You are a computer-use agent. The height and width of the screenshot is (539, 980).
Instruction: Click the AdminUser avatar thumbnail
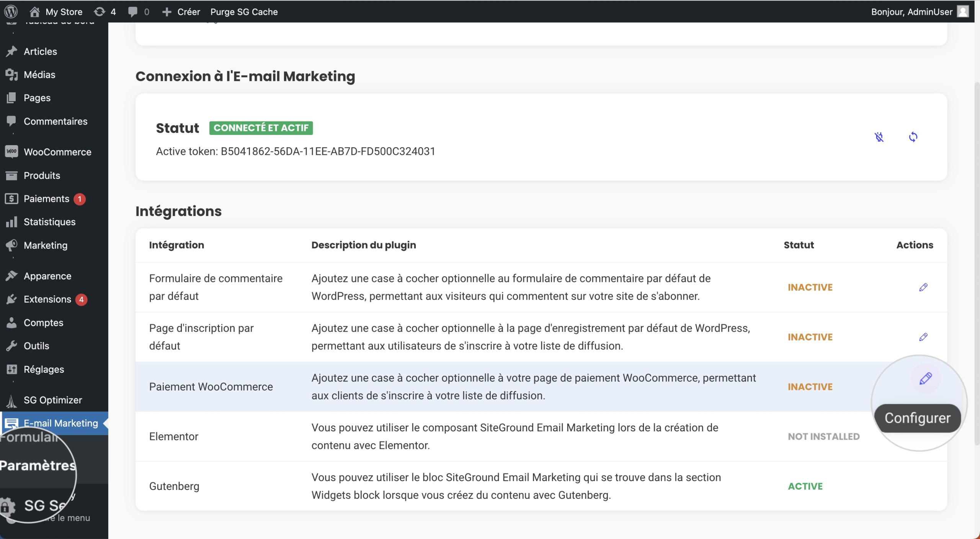pyautogui.click(x=963, y=11)
